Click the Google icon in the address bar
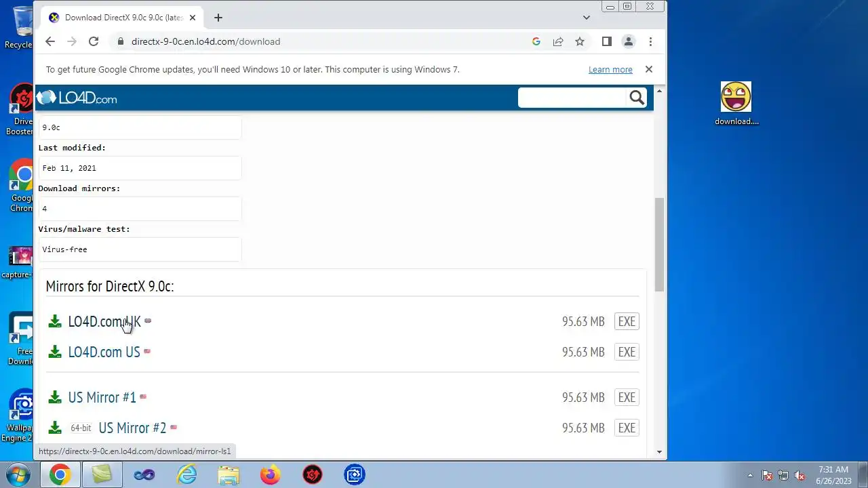Viewport: 868px width, 488px height. coord(536,41)
